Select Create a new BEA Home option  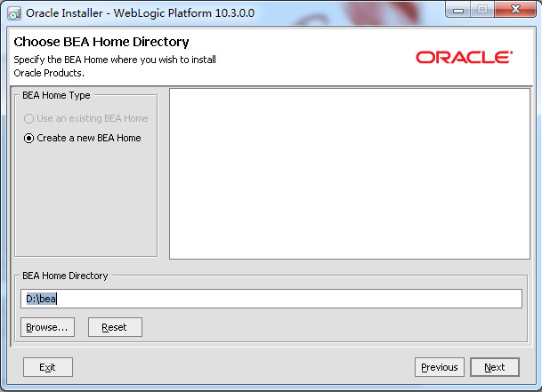click(x=82, y=138)
